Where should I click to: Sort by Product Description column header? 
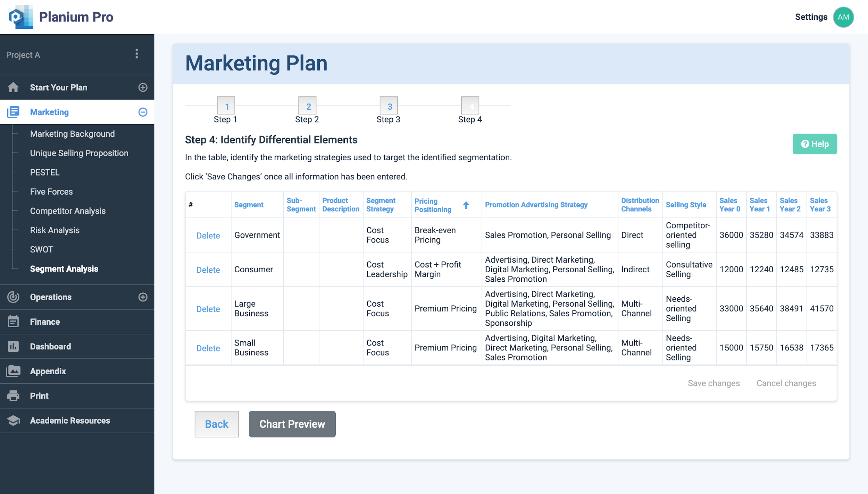click(x=341, y=205)
